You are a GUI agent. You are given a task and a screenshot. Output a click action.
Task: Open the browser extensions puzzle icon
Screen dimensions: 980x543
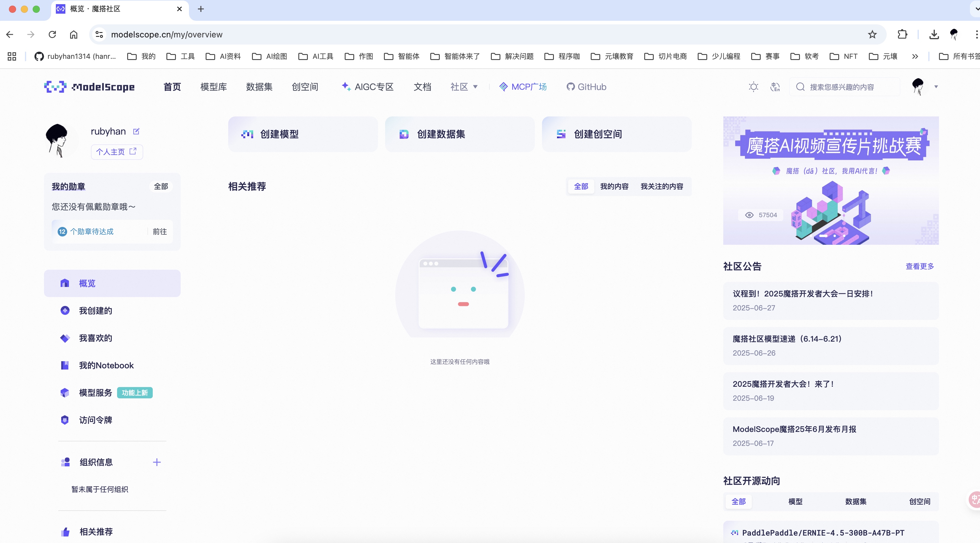coord(902,34)
